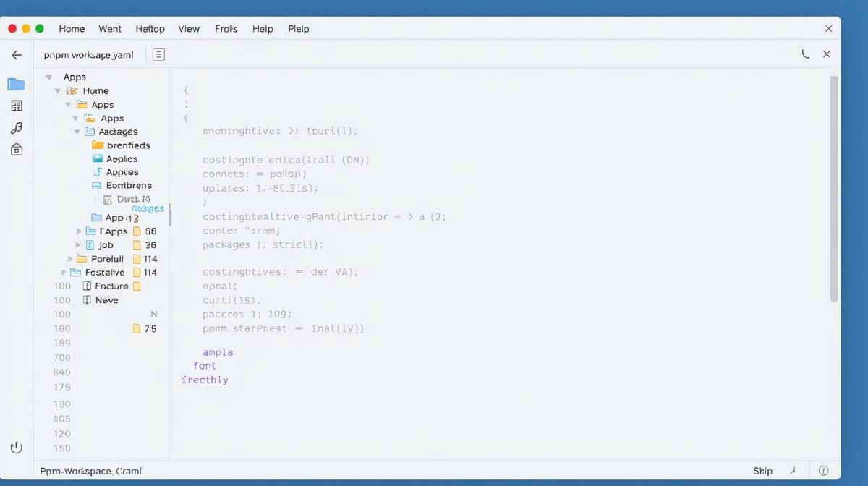Viewport: 868px width, 486px height.
Task: Expand the Porefull folder
Action: point(70,259)
